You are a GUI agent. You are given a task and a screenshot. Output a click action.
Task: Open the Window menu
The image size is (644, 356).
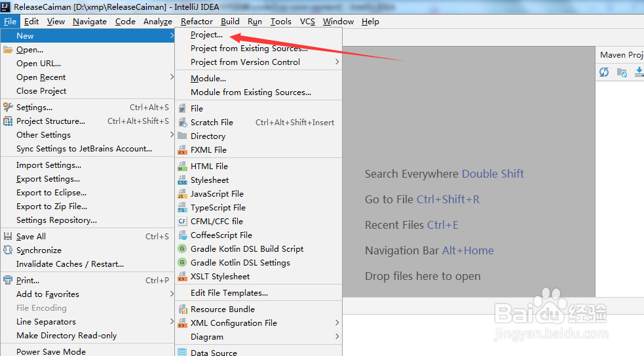(x=339, y=22)
